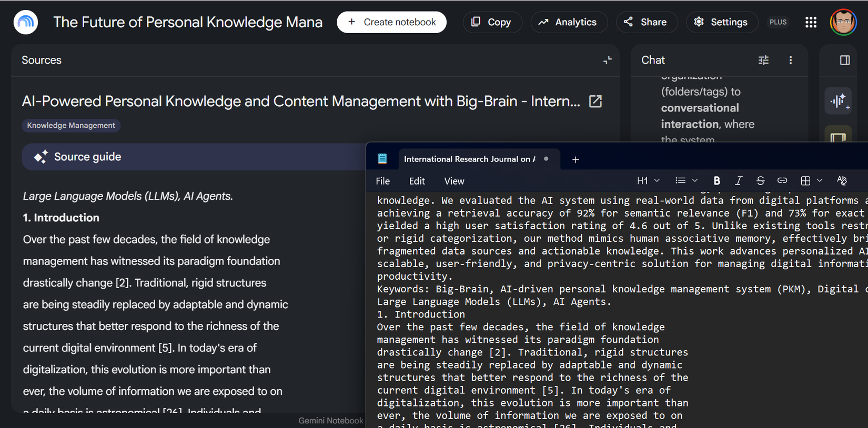Open Chat more options menu
Viewport: 868px width, 428px height.
[790, 60]
